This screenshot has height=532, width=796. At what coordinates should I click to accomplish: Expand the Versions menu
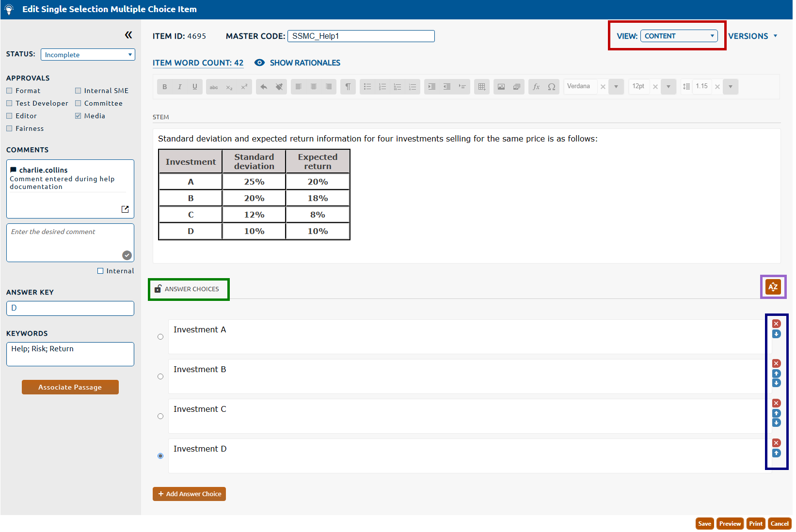click(x=752, y=36)
